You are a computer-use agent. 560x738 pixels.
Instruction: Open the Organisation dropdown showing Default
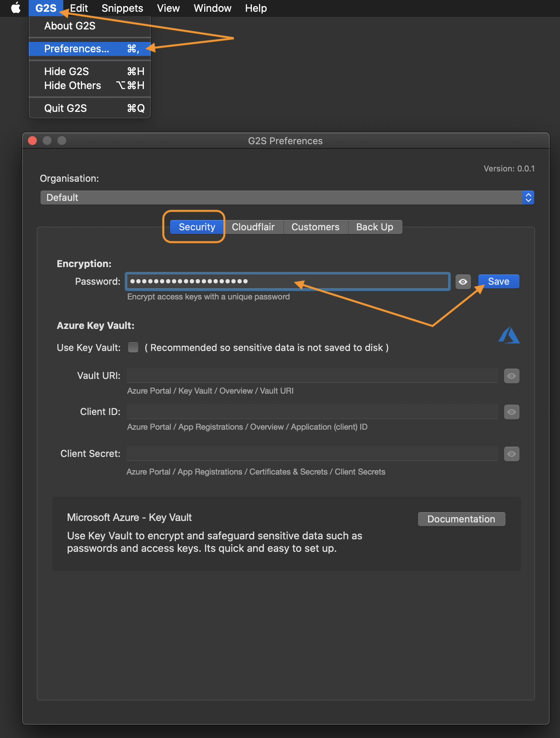pos(287,198)
